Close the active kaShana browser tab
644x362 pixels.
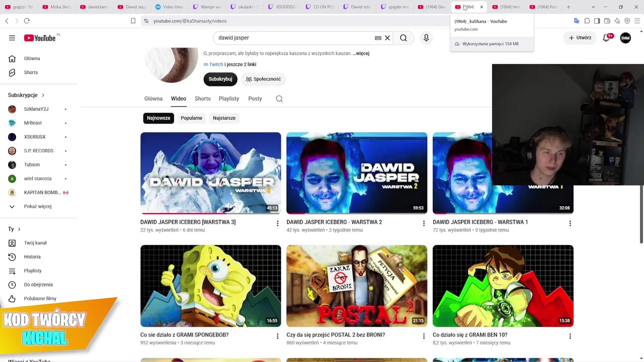pyautogui.click(x=481, y=7)
